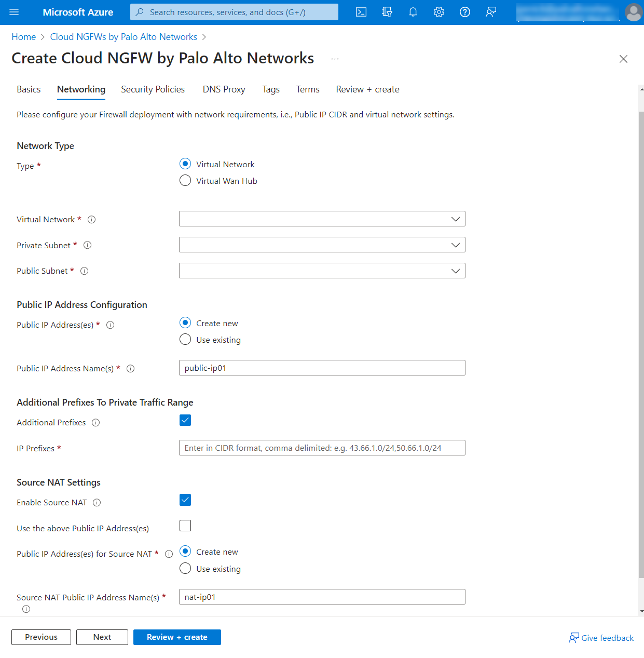
Task: Show info tooltip for Virtual Network
Action: point(92,220)
